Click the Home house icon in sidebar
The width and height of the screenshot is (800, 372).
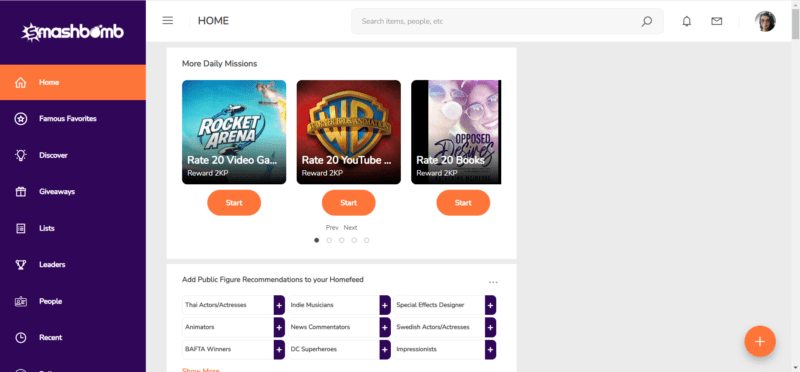click(20, 82)
